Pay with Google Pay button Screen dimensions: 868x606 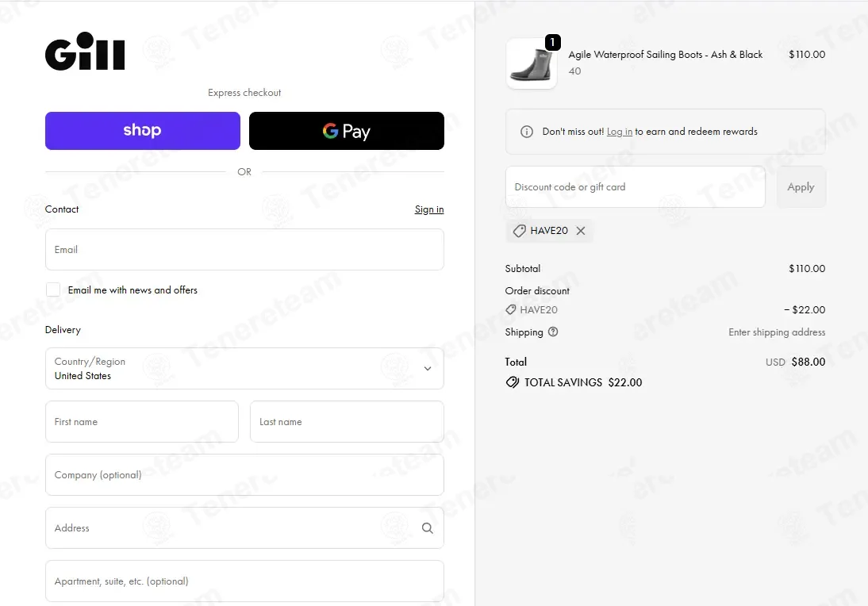pos(347,131)
